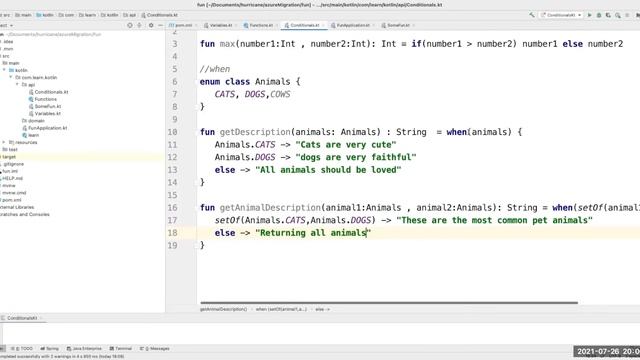640x360 pixels.
Task: Switch to the pom.xml tab
Action: tap(181, 25)
